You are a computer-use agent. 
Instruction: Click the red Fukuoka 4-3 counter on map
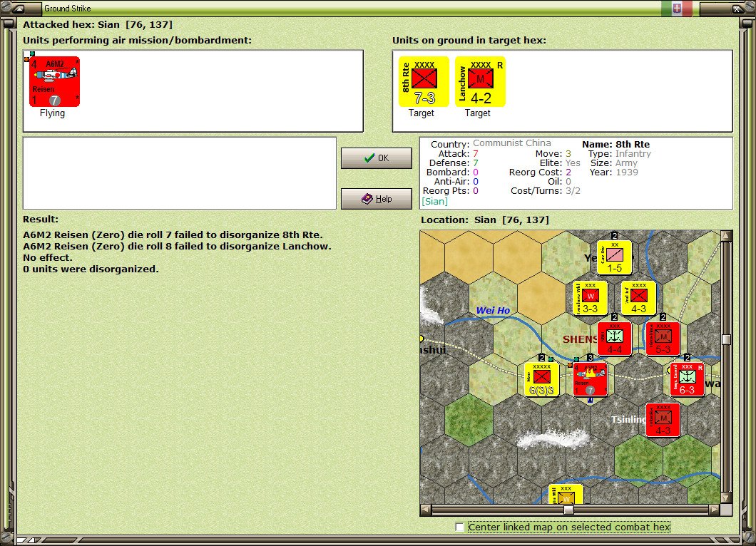[x=663, y=420]
